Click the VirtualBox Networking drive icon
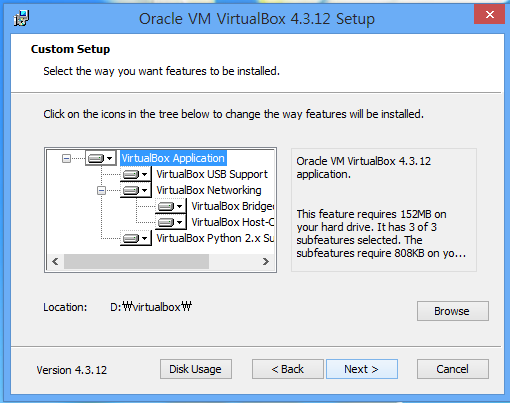 coord(131,190)
